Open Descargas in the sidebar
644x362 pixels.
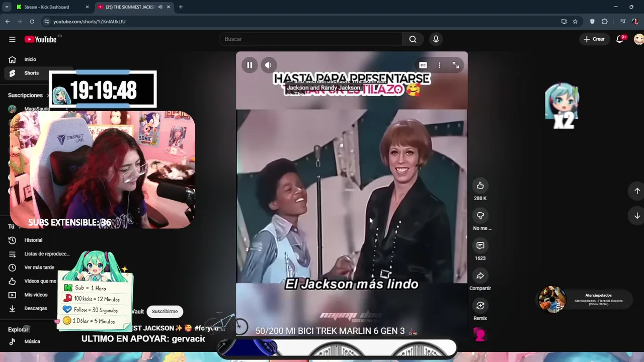[36, 308]
